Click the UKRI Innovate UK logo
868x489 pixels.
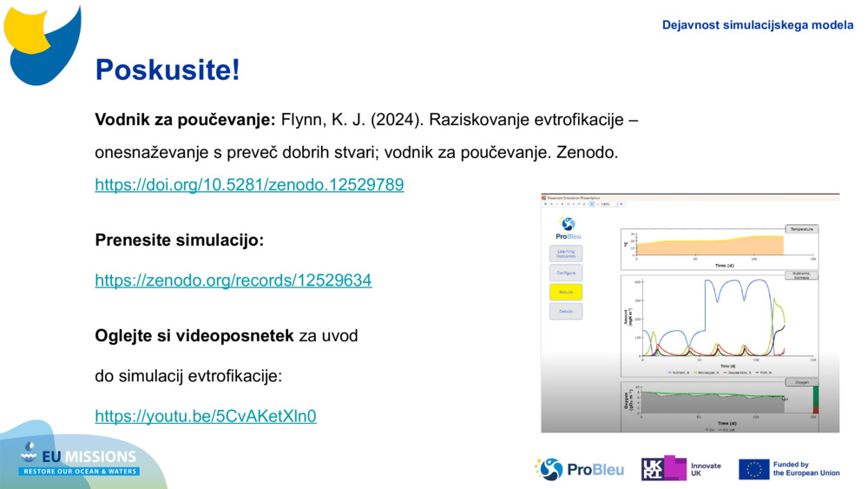pyautogui.click(x=681, y=469)
